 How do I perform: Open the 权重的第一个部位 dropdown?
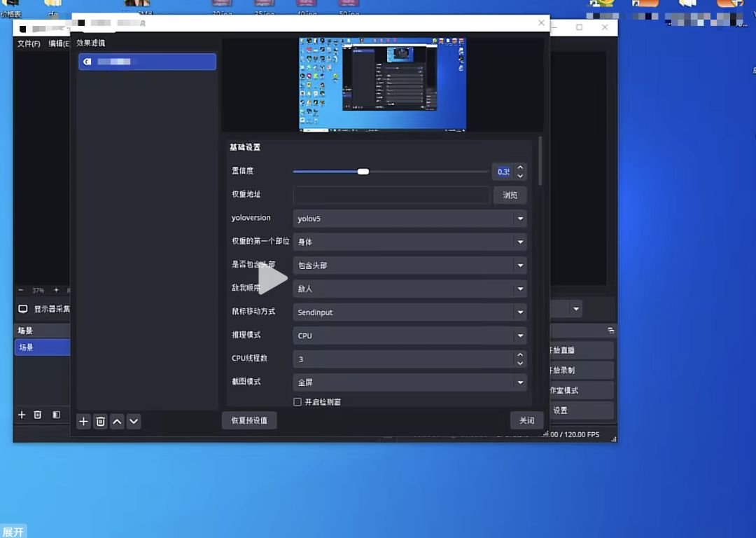pos(409,242)
